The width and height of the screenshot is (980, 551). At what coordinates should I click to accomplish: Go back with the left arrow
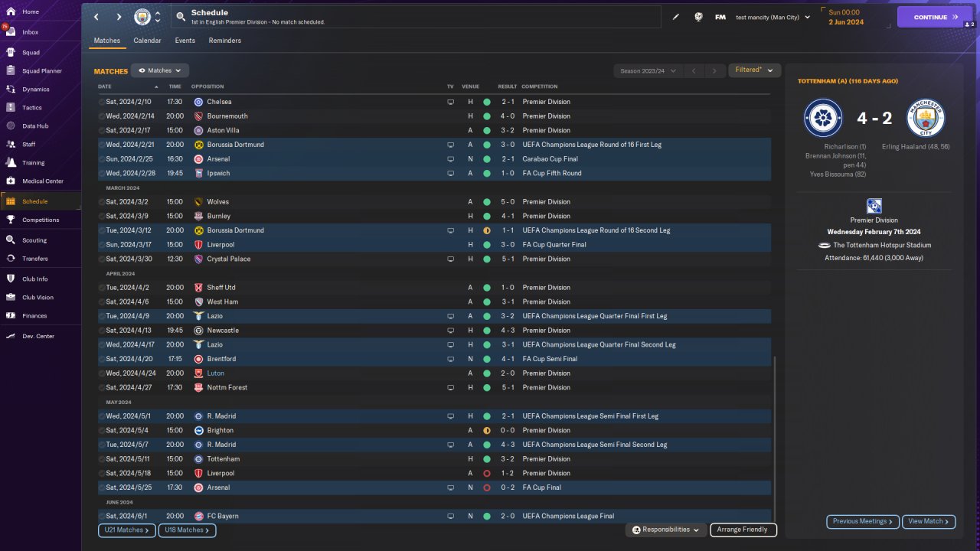pyautogui.click(x=96, y=17)
